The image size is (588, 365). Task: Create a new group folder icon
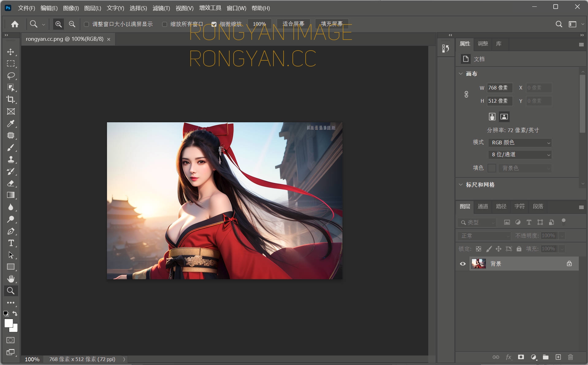pos(546,357)
